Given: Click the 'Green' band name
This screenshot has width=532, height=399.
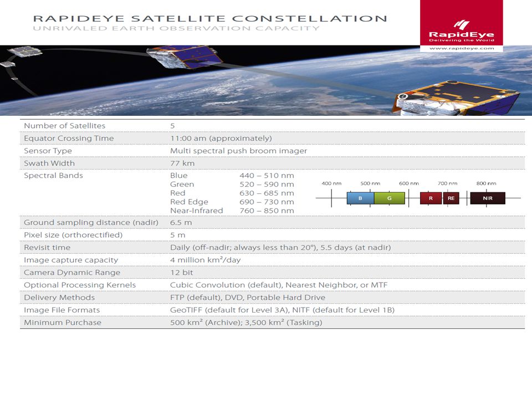Looking at the screenshot, I should (182, 184).
